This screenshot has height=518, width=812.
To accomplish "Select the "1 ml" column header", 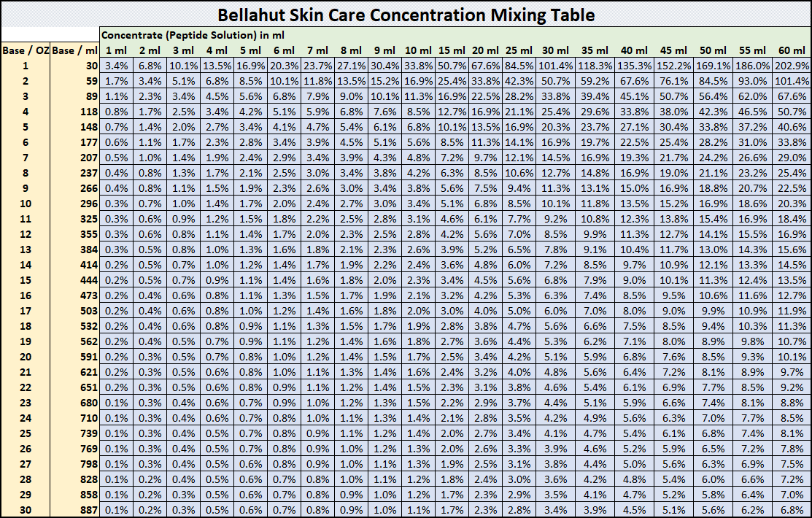I will tap(117, 50).
